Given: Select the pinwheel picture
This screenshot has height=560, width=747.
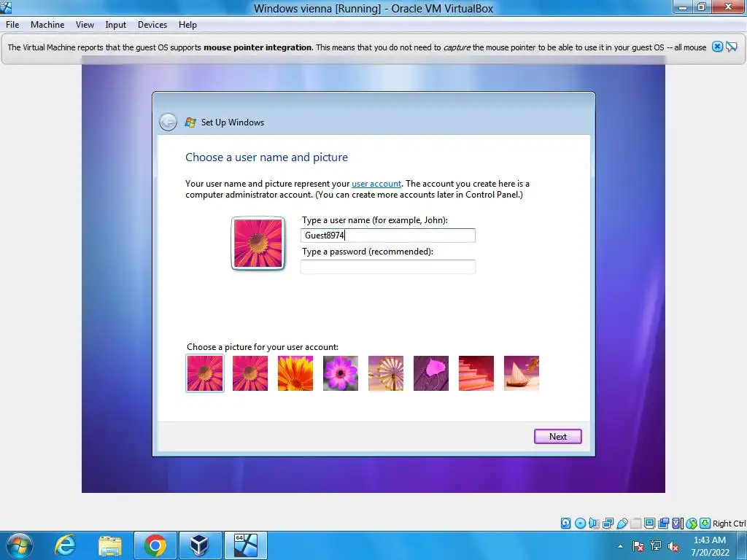Looking at the screenshot, I should click(x=386, y=373).
